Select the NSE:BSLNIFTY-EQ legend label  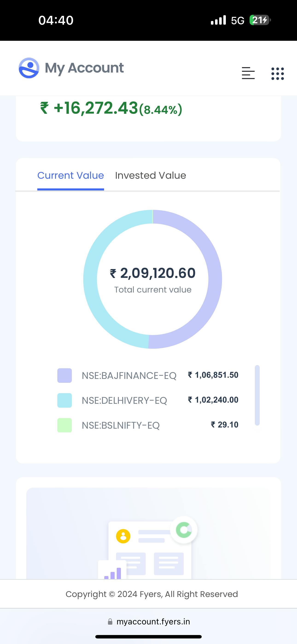click(x=120, y=425)
